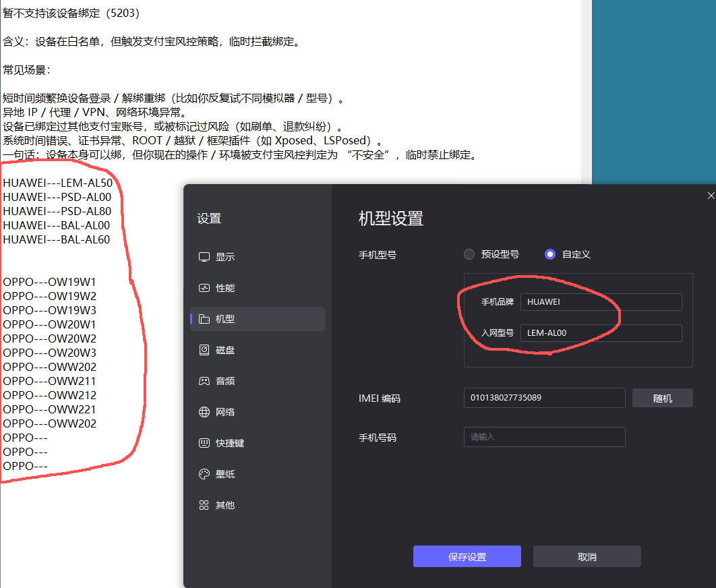Click the 入网型号 input field with LEM-AL00
The width and height of the screenshot is (716, 588).
coord(601,333)
